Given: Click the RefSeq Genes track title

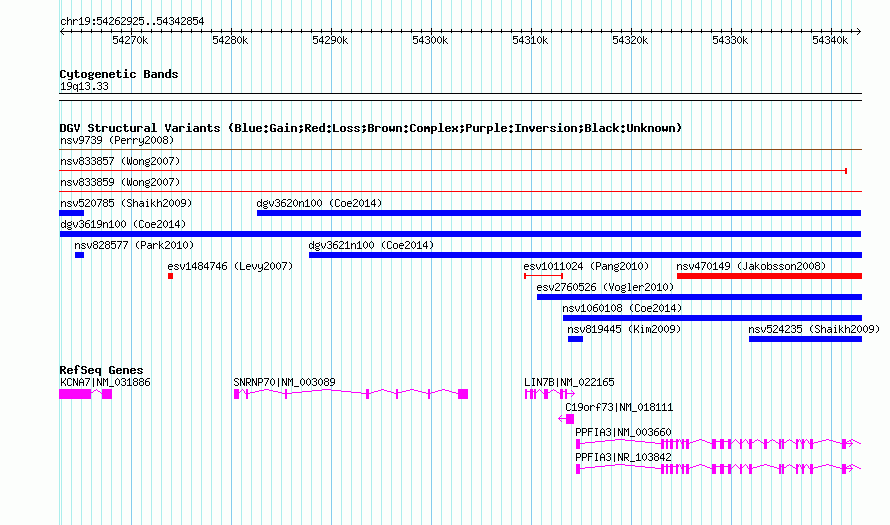Looking at the screenshot, I should click(x=101, y=370).
